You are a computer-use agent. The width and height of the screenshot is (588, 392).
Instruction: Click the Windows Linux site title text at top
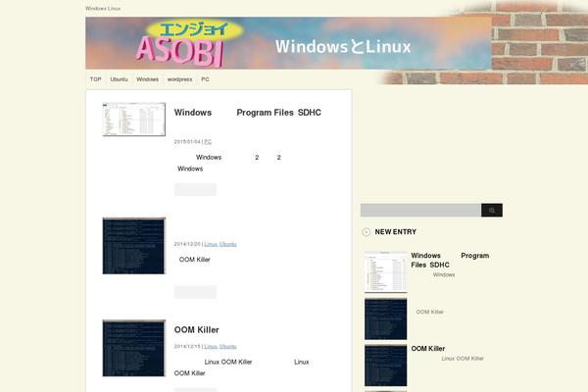(x=103, y=8)
